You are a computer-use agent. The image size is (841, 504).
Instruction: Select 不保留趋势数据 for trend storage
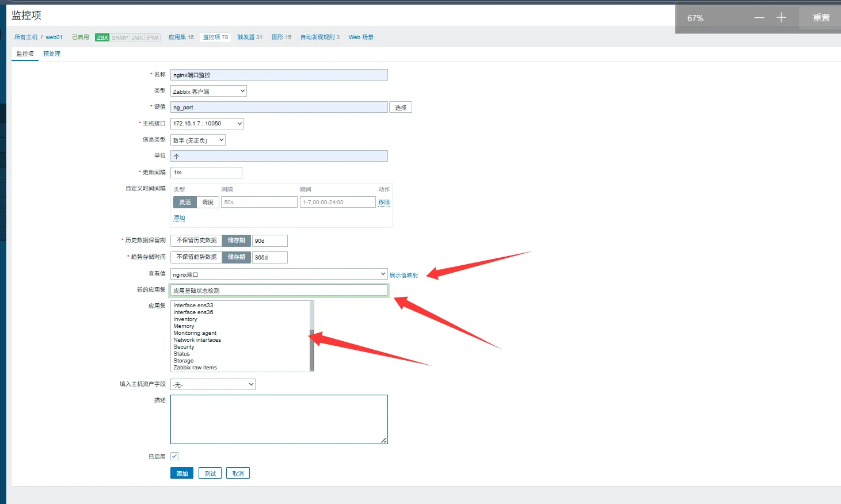point(196,257)
